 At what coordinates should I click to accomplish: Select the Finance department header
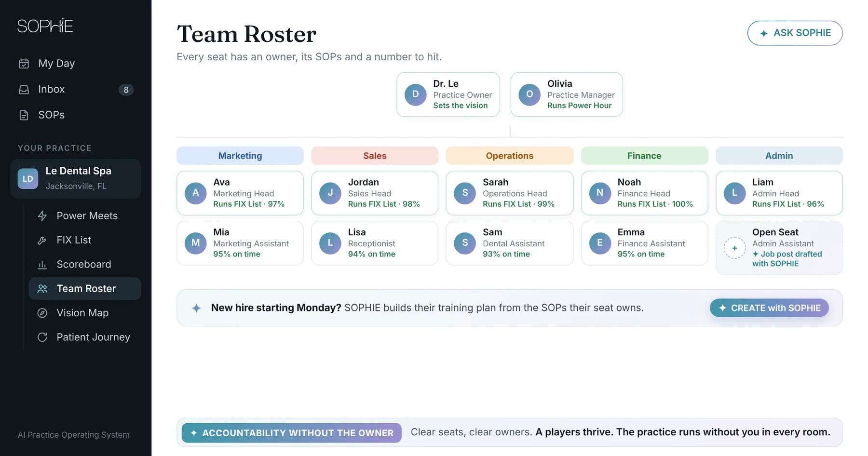pyautogui.click(x=644, y=156)
